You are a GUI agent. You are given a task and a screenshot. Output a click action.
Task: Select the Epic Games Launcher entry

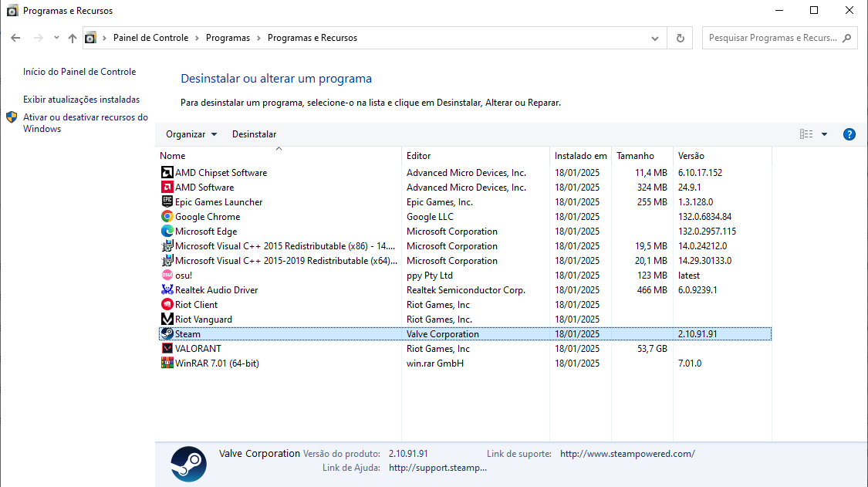pos(218,202)
